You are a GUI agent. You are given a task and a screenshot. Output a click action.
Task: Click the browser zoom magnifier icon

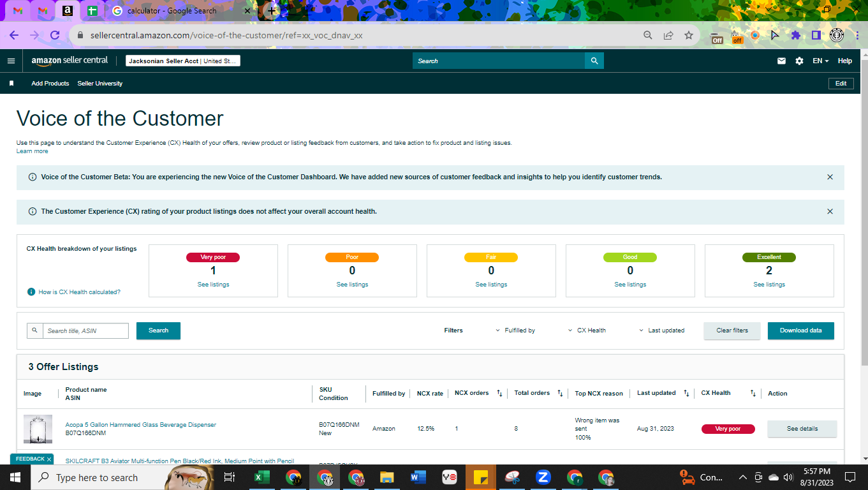pyautogui.click(x=647, y=36)
